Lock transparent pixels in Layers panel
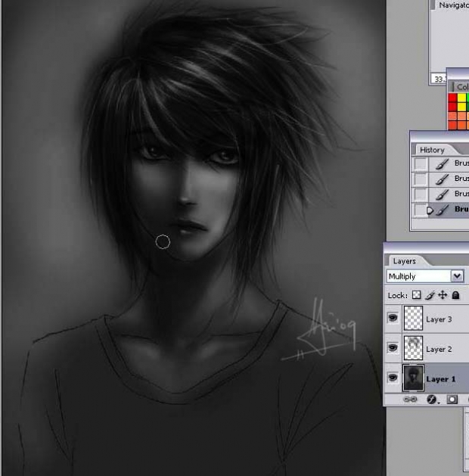The image size is (469, 476). (417, 295)
